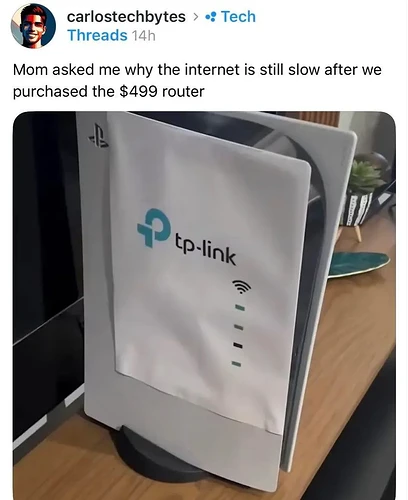The width and height of the screenshot is (408, 500).
Task: Click the bottom green indicator bar
Action: click(x=236, y=364)
